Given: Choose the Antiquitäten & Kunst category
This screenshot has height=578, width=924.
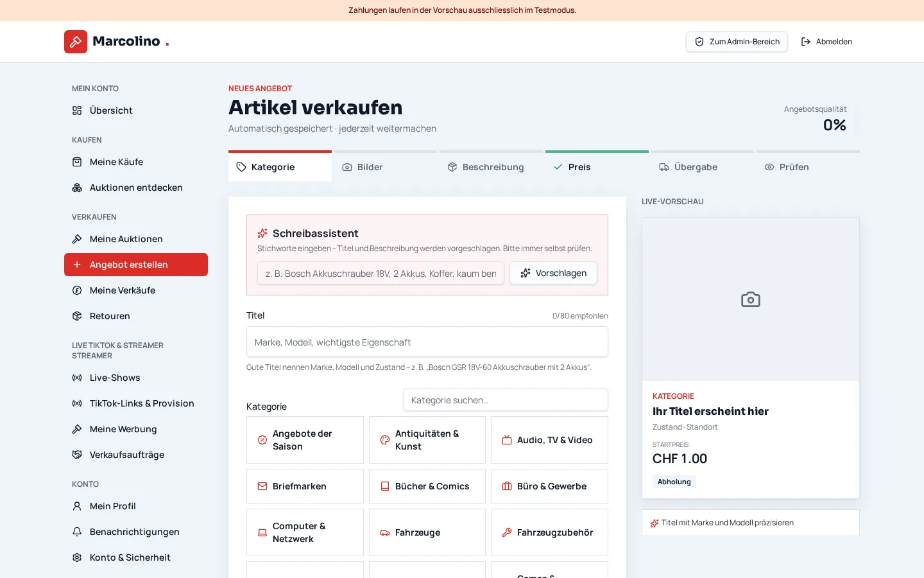Looking at the screenshot, I should pyautogui.click(x=427, y=440).
